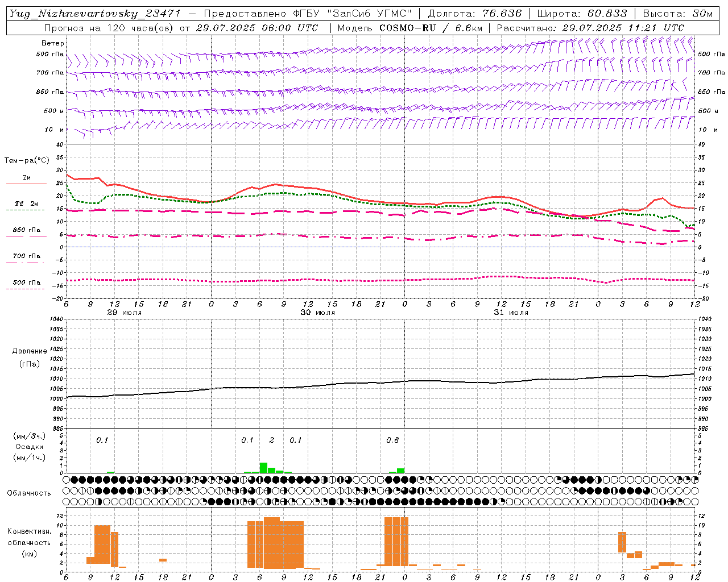The width and height of the screenshot is (728, 582).
Task: Click the Конвективн. облачность (км) label
Action: pyautogui.click(x=29, y=542)
